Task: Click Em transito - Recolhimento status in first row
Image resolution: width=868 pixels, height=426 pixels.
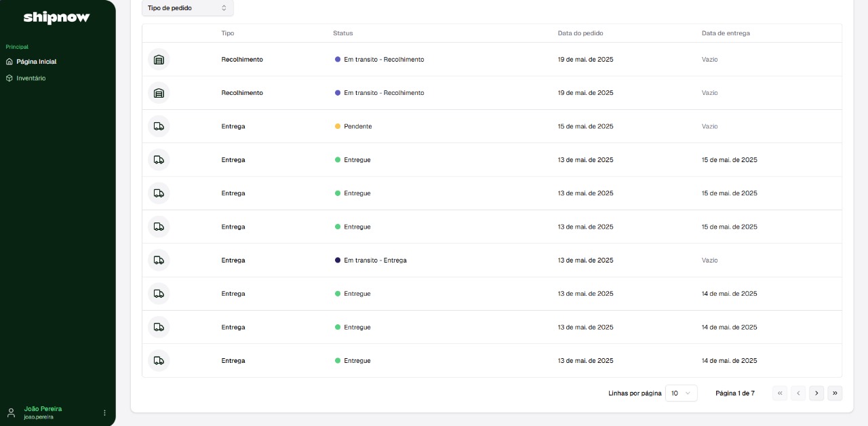Action: pos(384,60)
